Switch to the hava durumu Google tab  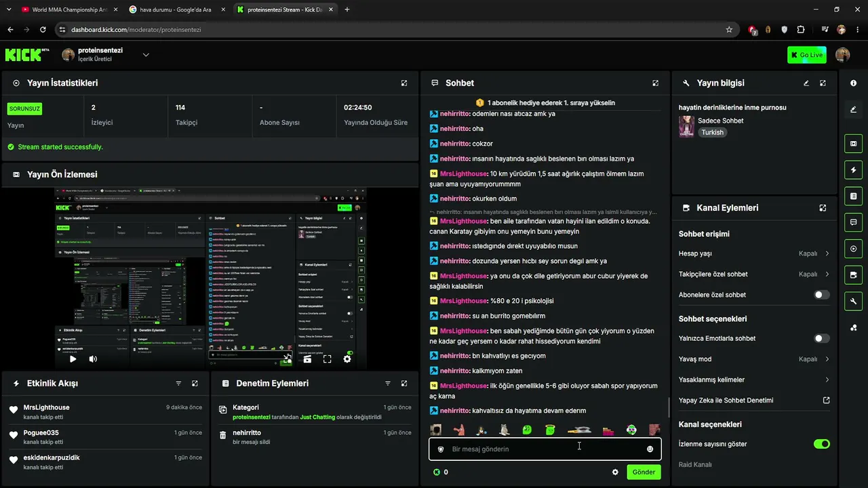coord(178,9)
